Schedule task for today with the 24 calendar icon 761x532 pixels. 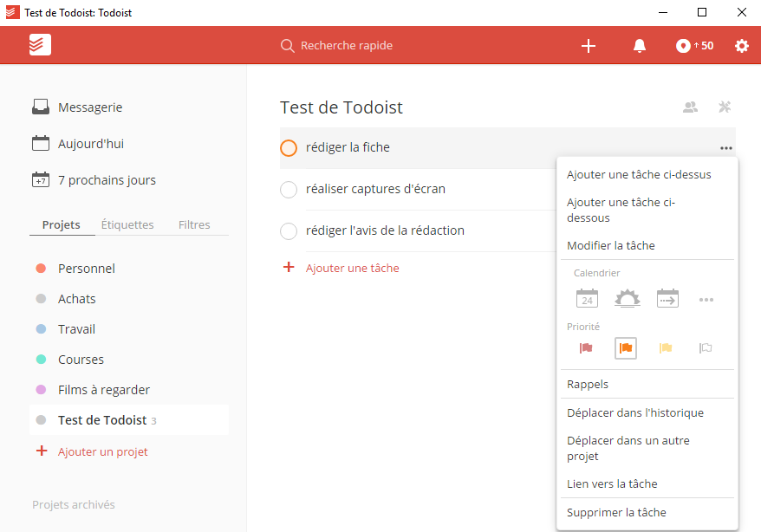click(x=587, y=298)
